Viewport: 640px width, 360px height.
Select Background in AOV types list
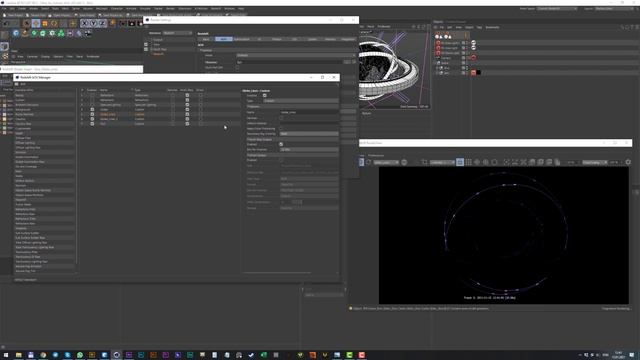click(x=44, y=110)
